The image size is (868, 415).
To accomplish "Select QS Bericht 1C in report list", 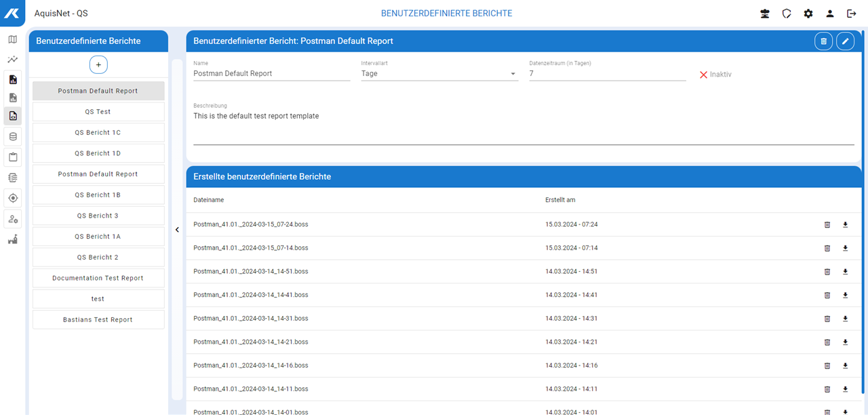I will pos(98,133).
